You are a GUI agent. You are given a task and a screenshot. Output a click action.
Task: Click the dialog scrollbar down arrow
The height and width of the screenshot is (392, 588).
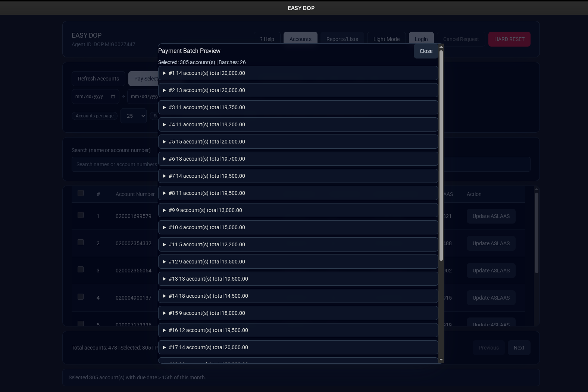(x=441, y=360)
